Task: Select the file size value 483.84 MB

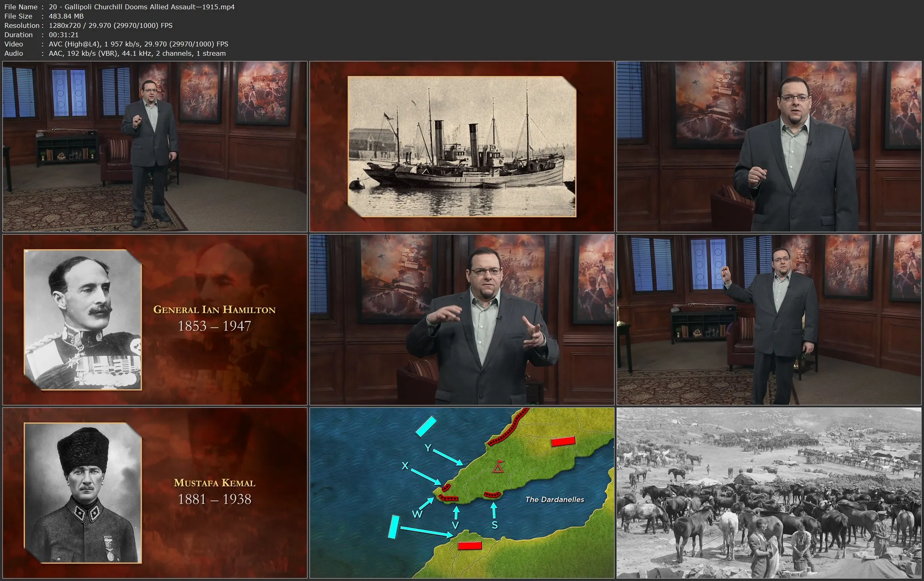Action: pyautogui.click(x=66, y=16)
